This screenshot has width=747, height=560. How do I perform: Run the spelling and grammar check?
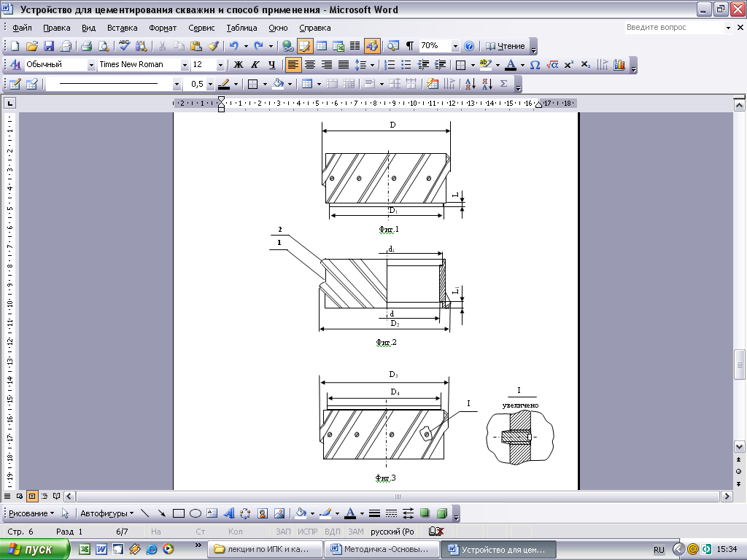click(x=124, y=46)
